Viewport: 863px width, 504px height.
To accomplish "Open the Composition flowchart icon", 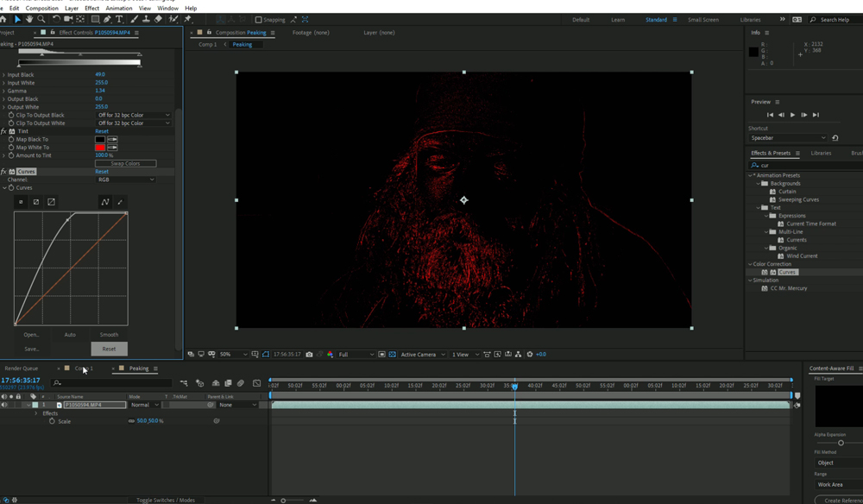I will (x=519, y=355).
